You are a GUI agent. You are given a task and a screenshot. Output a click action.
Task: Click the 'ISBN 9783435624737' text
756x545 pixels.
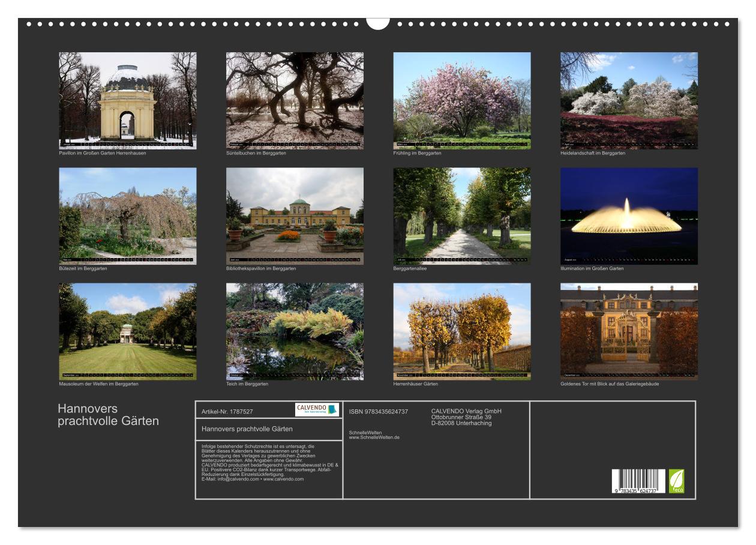click(x=379, y=412)
